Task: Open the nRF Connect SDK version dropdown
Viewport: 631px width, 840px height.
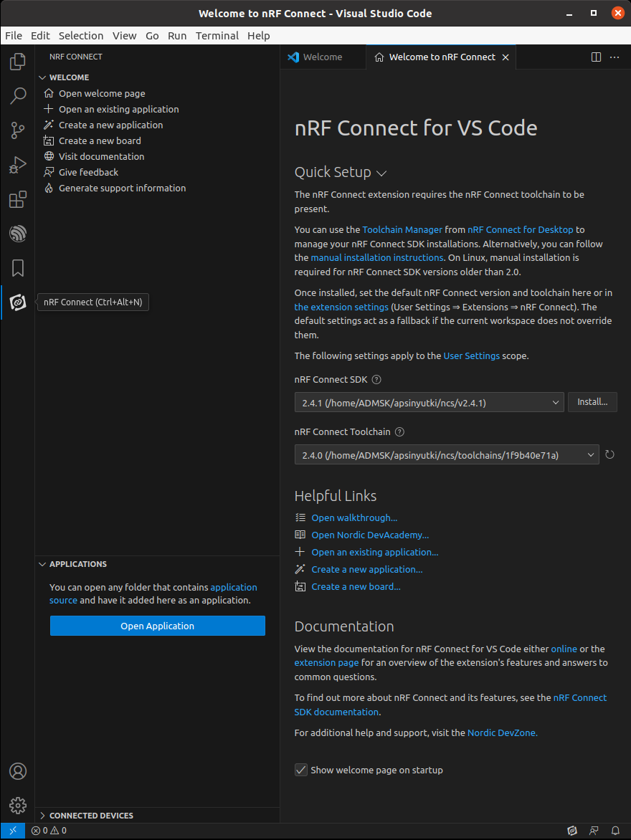Action: tap(429, 402)
